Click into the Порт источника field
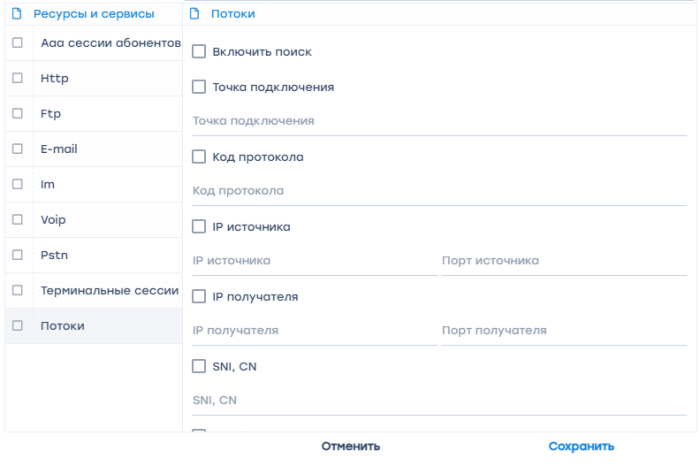The image size is (700, 466). coord(564,261)
